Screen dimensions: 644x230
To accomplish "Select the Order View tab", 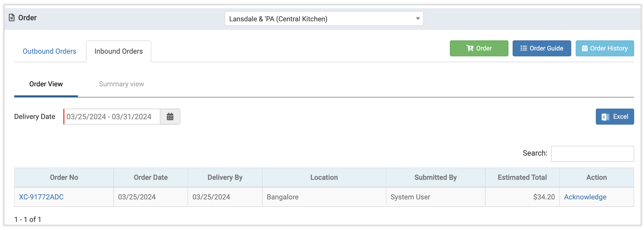I will 46,84.
